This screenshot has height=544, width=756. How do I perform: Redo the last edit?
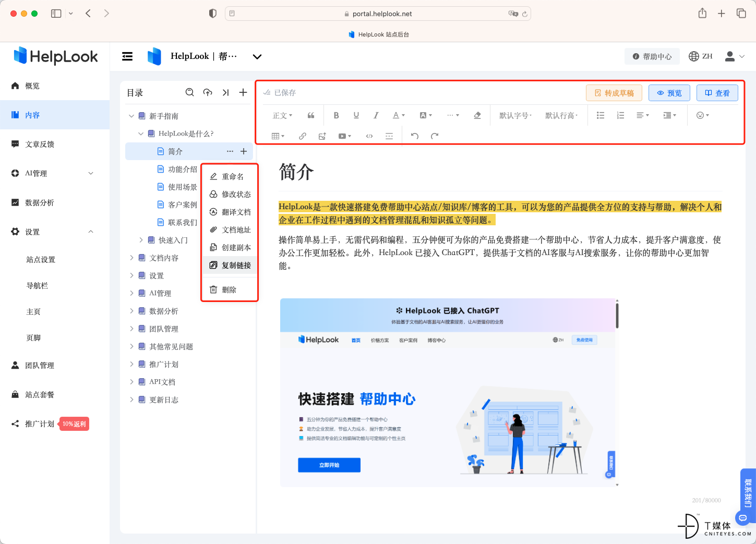[x=435, y=136]
